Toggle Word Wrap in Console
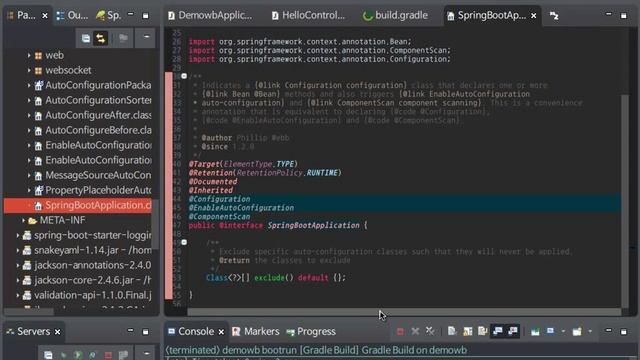 483,331
